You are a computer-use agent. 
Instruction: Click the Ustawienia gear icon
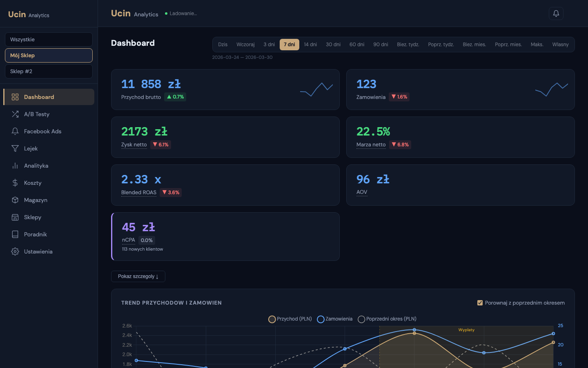pos(15,251)
